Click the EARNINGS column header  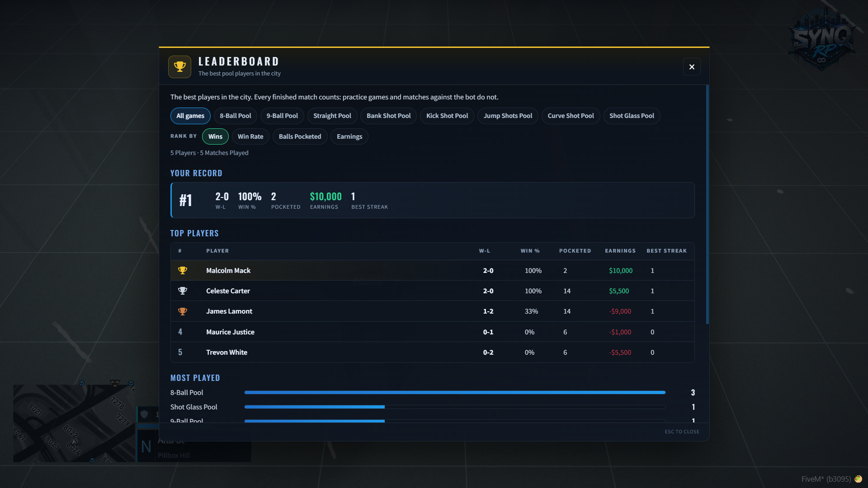tap(620, 251)
